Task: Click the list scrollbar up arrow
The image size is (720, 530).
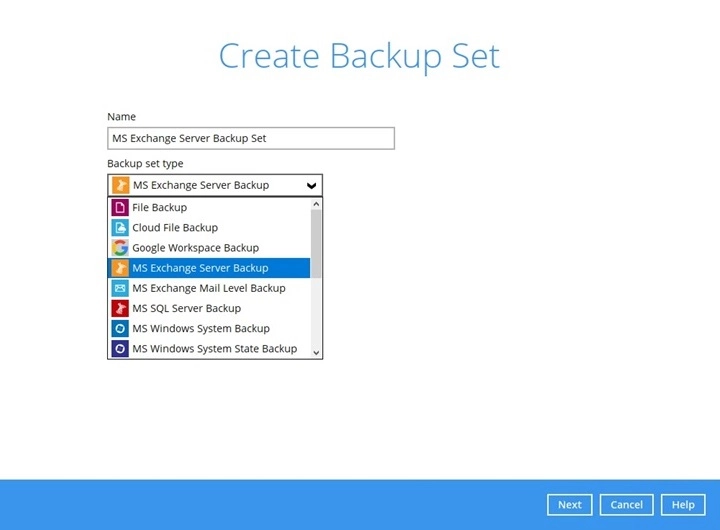Action: click(x=316, y=204)
